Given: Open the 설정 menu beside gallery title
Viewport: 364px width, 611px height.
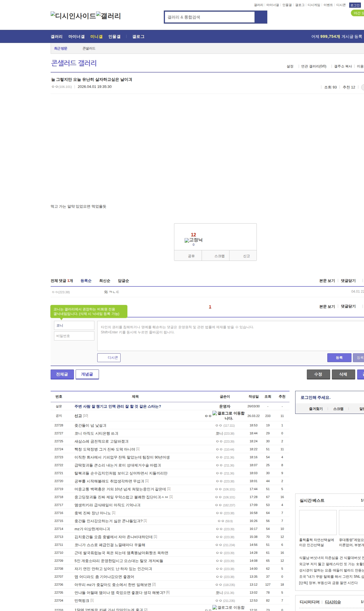Looking at the screenshot, I should (x=290, y=66).
